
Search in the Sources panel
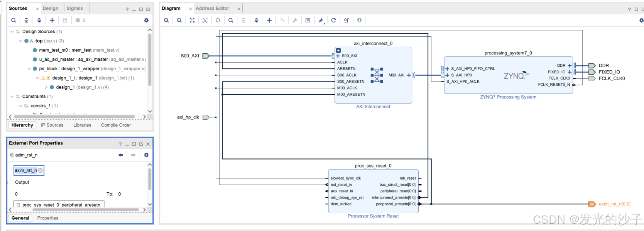tap(14, 20)
